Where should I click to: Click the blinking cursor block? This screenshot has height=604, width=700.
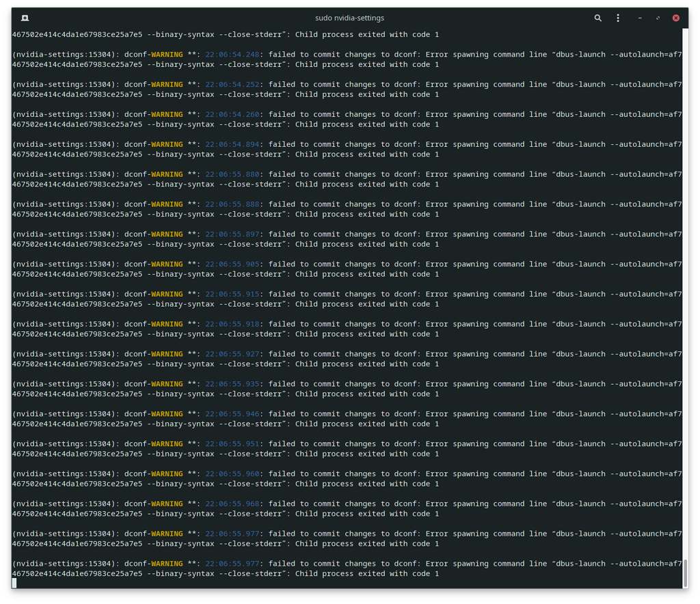tap(15, 584)
